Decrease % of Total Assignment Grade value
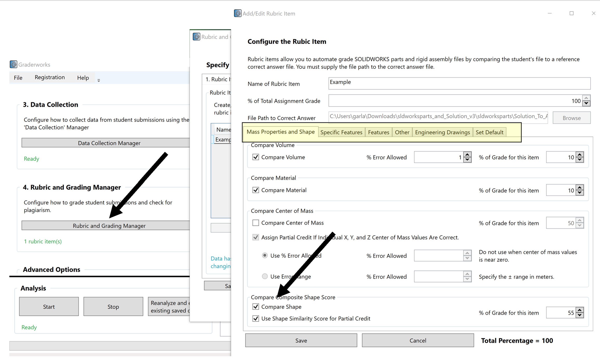600x364 pixels. point(586,103)
